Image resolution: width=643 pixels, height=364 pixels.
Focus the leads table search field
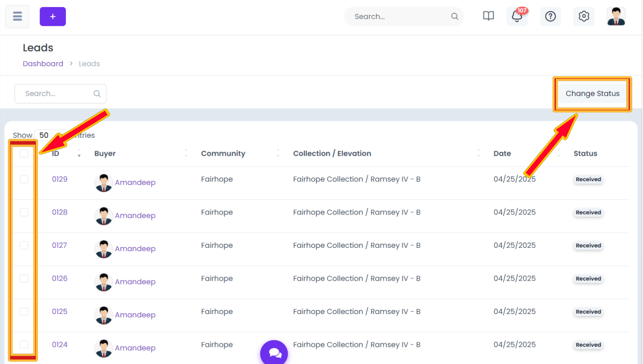point(60,94)
